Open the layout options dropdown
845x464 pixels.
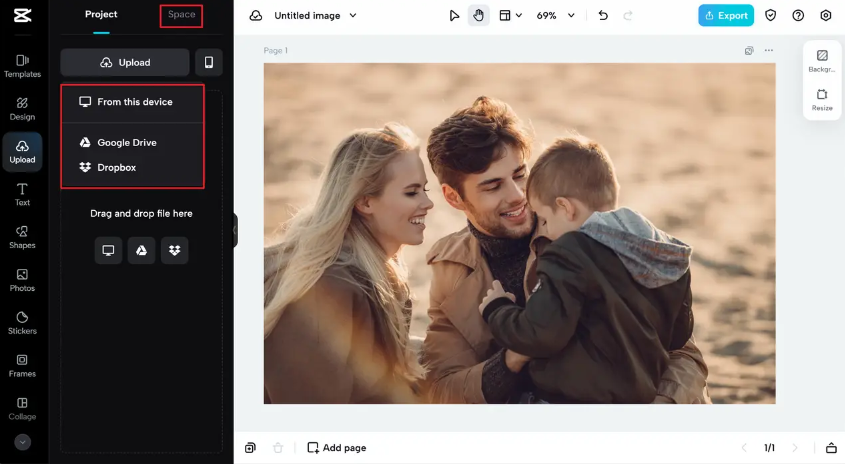pos(510,16)
